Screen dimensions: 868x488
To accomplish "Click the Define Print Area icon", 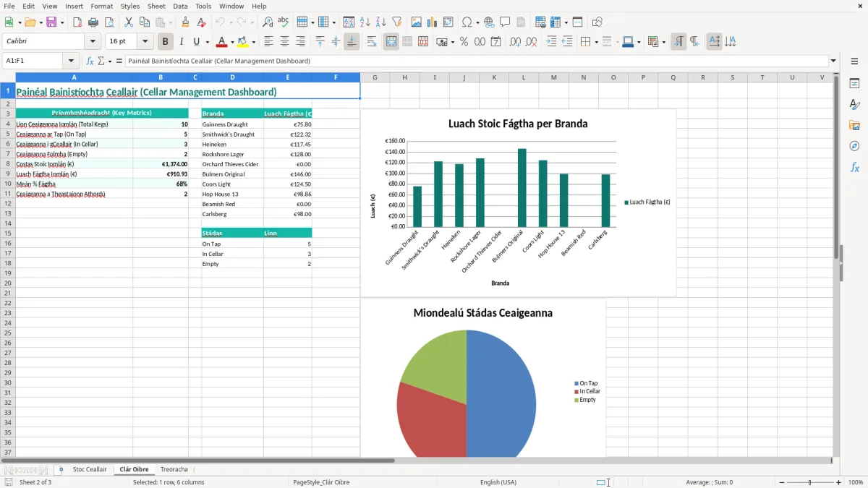I will 540,22.
